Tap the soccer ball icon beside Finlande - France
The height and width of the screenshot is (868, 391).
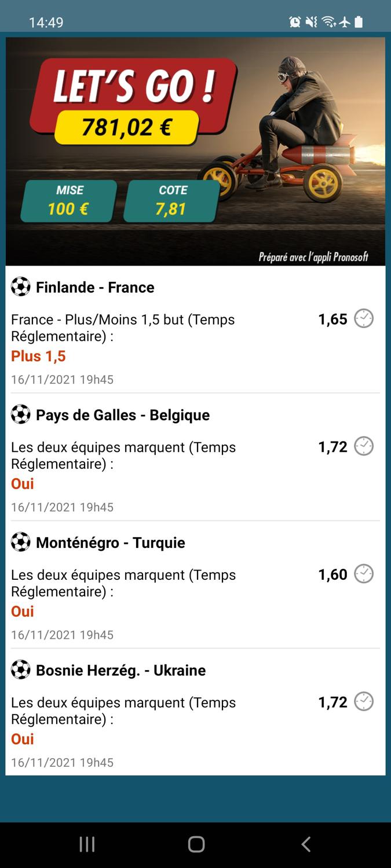pos(20,286)
